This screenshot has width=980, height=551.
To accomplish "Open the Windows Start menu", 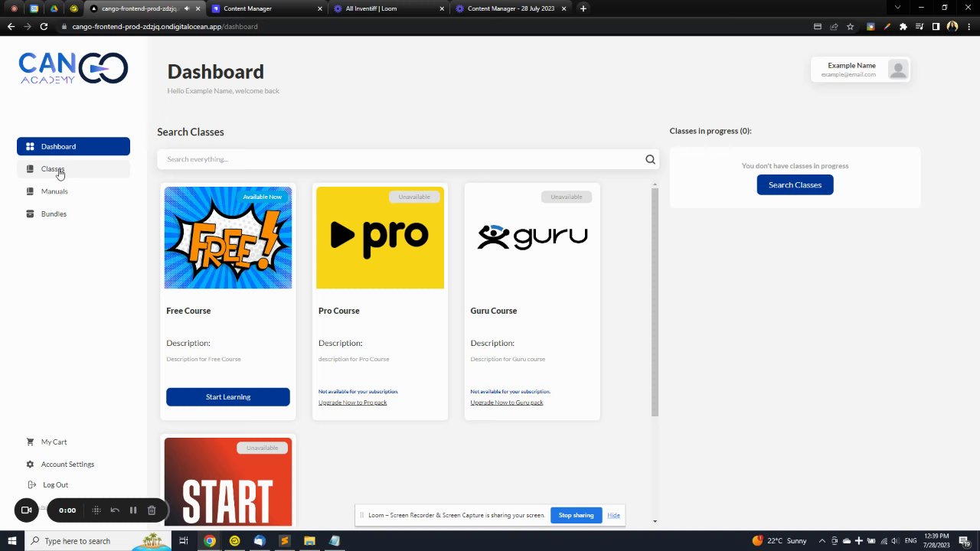I will [11, 541].
